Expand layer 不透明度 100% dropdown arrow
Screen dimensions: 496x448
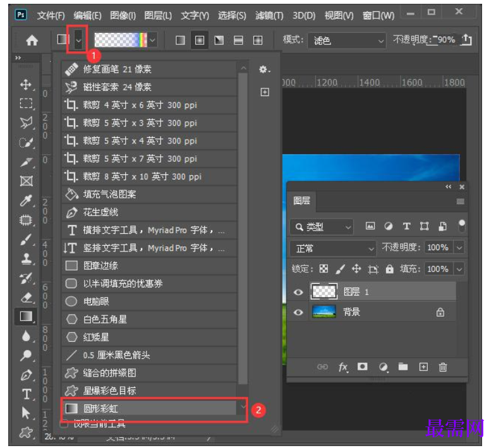point(459,248)
